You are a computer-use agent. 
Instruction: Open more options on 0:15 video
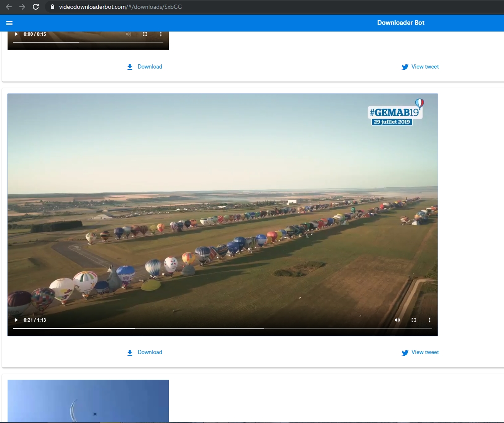point(161,34)
